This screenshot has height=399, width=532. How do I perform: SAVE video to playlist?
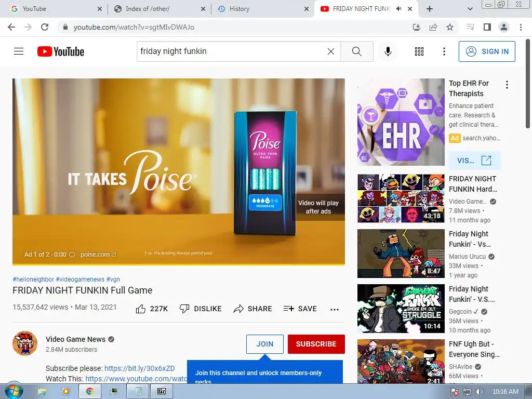click(300, 309)
